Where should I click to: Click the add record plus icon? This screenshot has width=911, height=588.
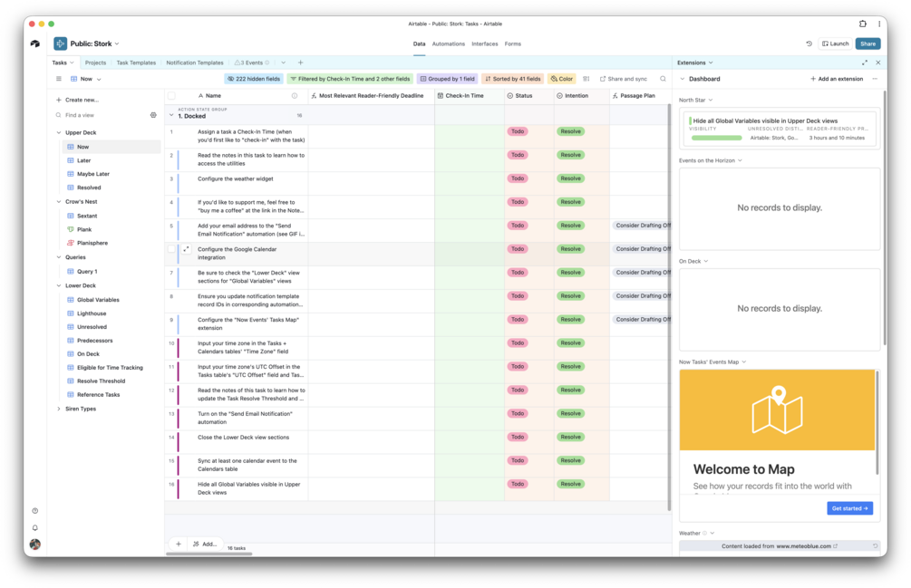[179, 544]
